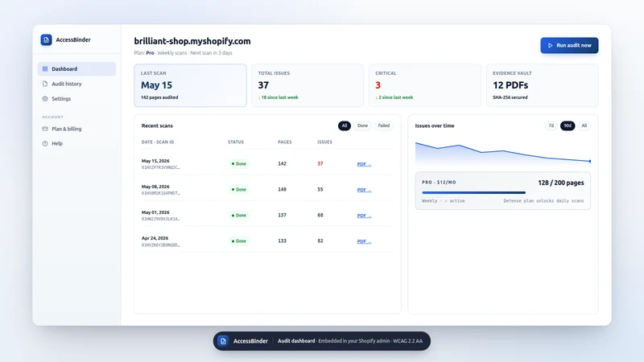Image resolution: width=644 pixels, height=362 pixels.
Task: Open Audit history in sidebar
Action: (76, 84)
